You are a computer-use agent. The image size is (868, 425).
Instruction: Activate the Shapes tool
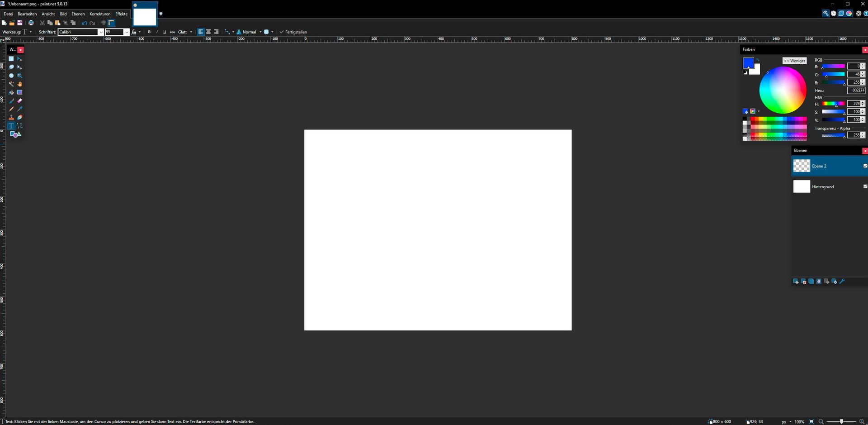point(15,134)
